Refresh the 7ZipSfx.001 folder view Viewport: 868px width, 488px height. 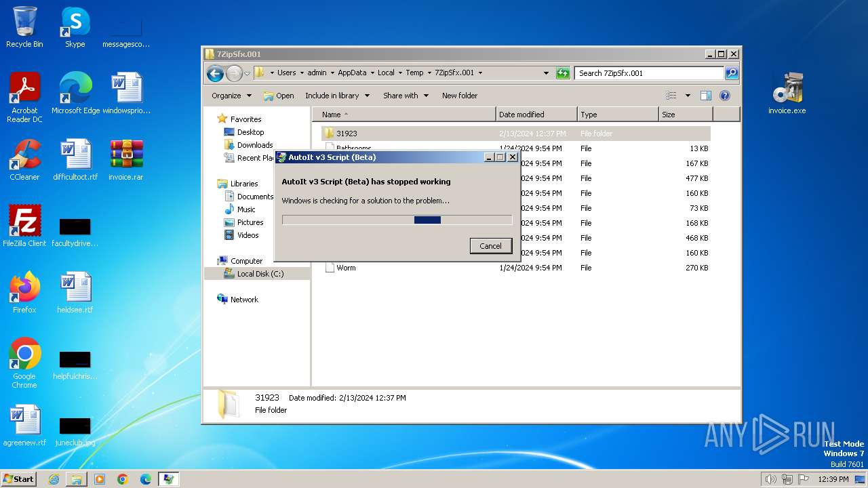click(x=563, y=73)
